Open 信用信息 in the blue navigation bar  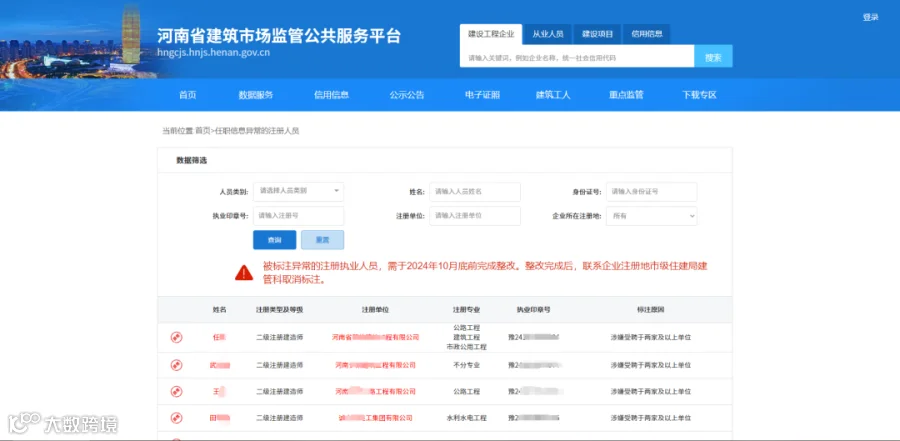(x=331, y=95)
